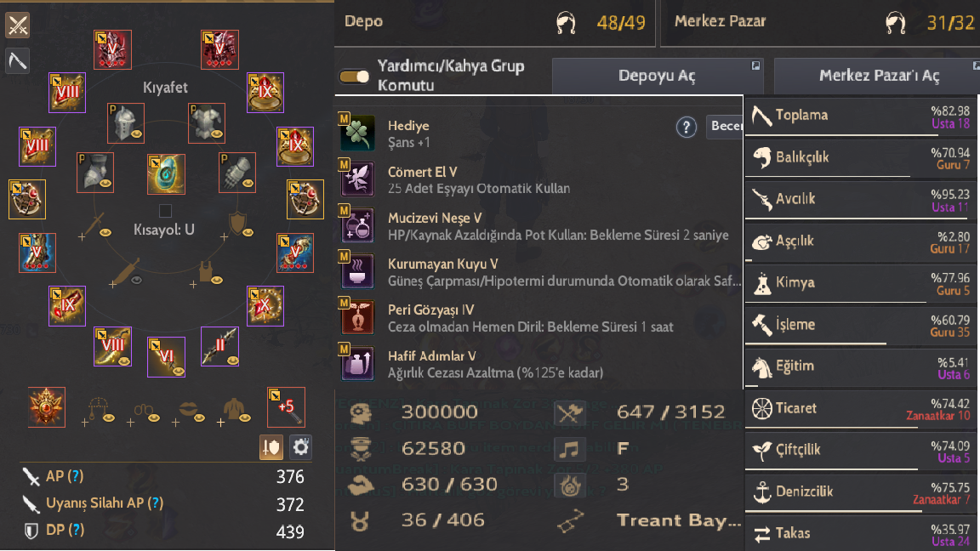The image size is (980, 551).
Task: Open the question mark help beside Hediye
Action: 687,128
